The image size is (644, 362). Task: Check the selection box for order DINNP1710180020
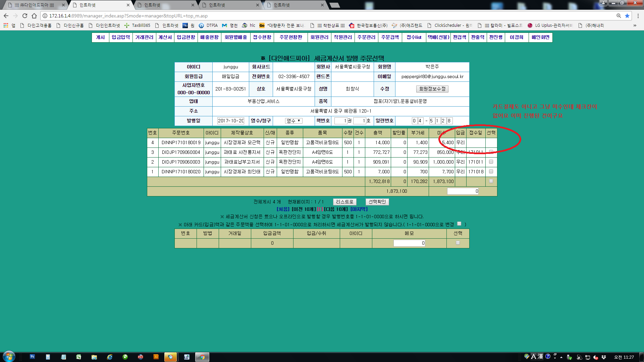(491, 172)
